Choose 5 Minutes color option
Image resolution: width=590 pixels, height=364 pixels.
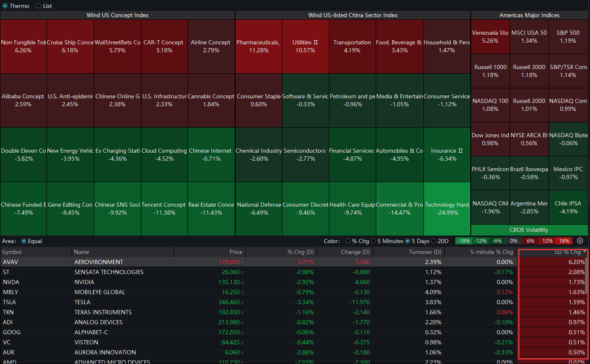pyautogui.click(x=373, y=241)
